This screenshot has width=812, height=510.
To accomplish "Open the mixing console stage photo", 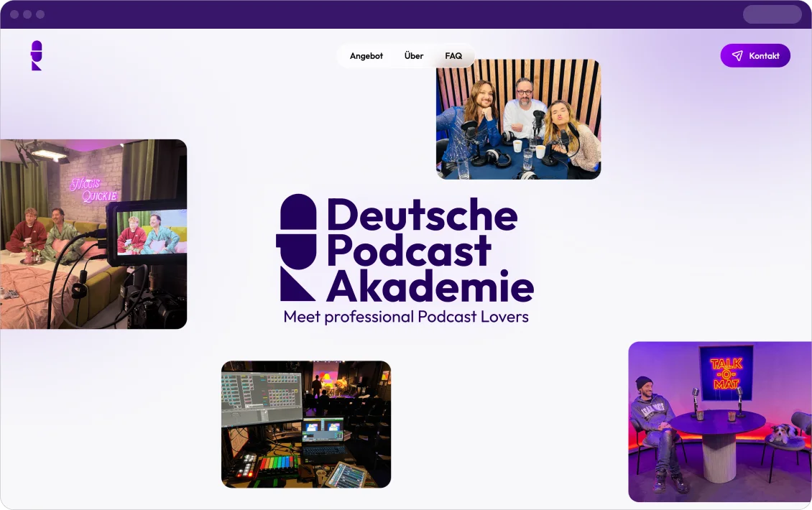I will point(306,424).
